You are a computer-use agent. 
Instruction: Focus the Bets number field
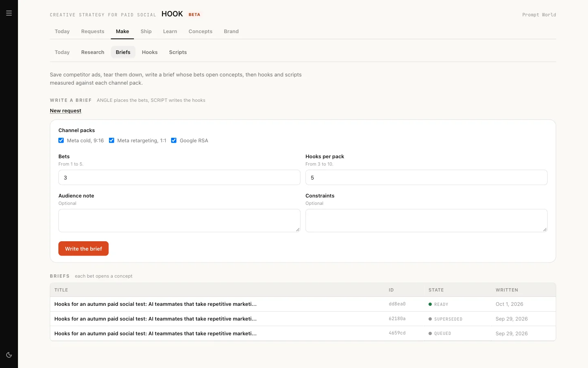coord(179,177)
